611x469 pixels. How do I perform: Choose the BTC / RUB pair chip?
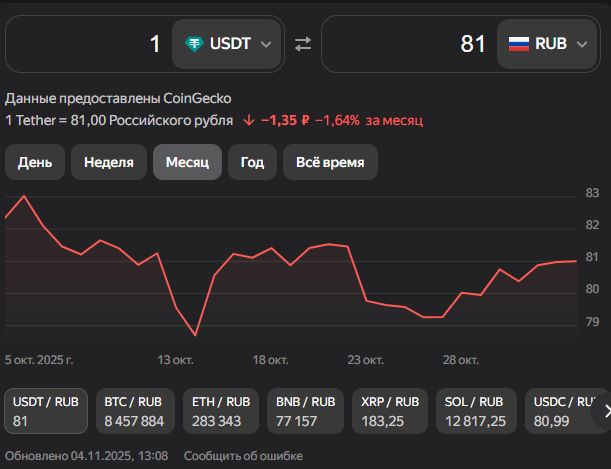135,411
